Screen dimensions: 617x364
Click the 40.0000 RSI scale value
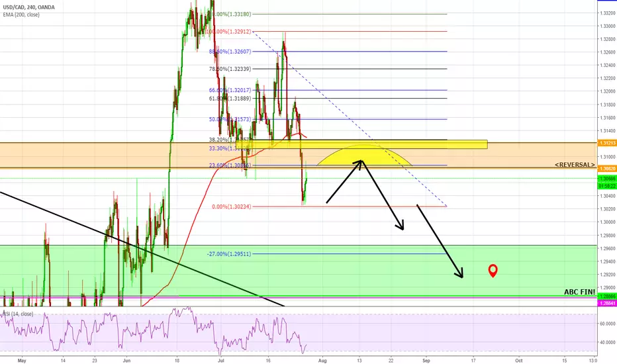tap(608, 342)
